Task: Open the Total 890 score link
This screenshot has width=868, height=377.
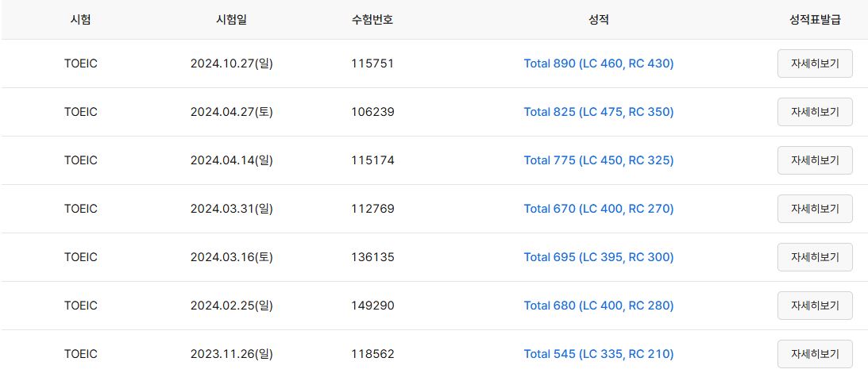Action: pyautogui.click(x=599, y=63)
